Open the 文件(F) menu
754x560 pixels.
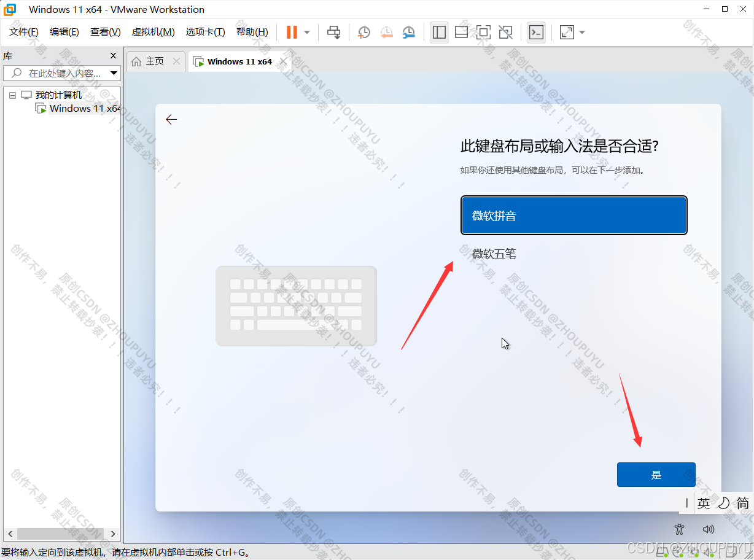(24, 32)
